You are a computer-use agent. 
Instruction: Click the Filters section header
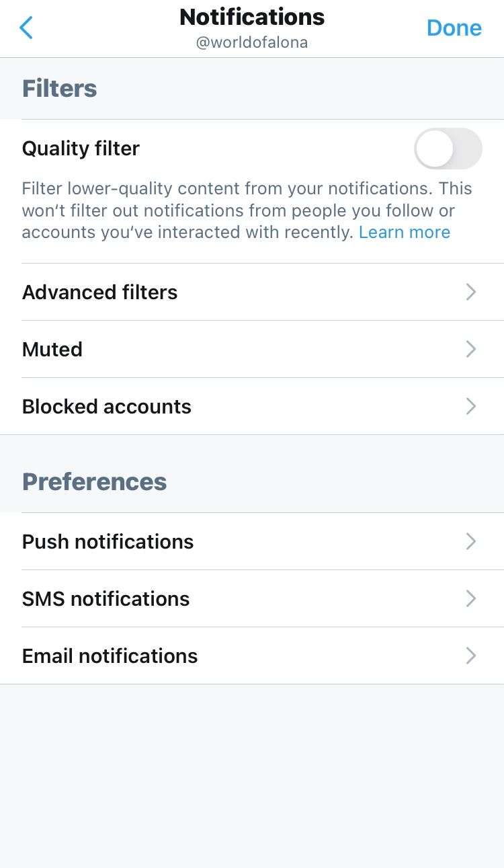click(60, 89)
